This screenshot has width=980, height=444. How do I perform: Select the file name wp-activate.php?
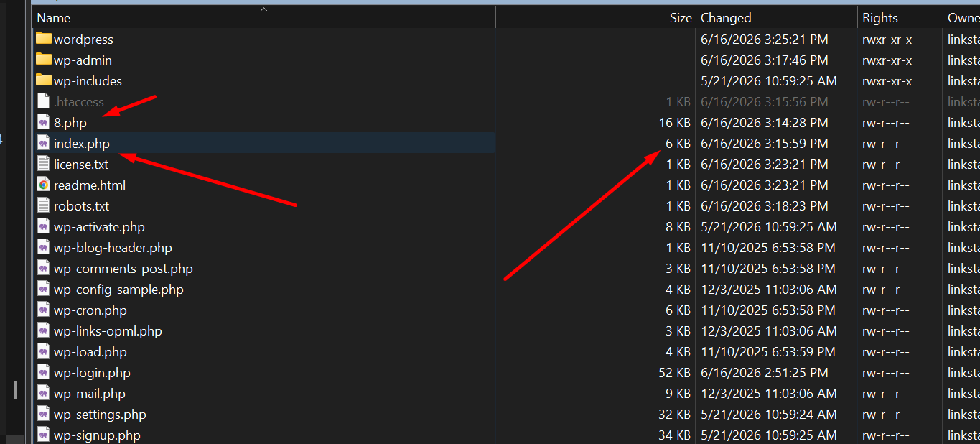pyautogui.click(x=99, y=227)
